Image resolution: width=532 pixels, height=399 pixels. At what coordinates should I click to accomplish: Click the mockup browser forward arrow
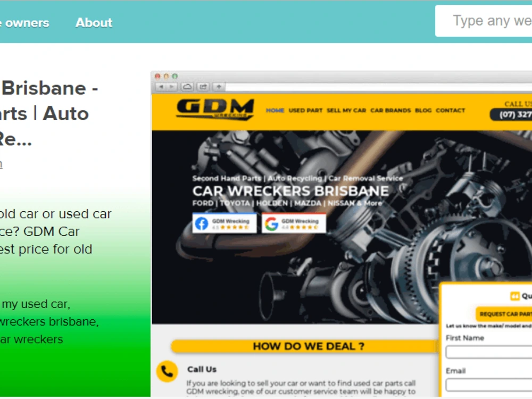point(172,87)
